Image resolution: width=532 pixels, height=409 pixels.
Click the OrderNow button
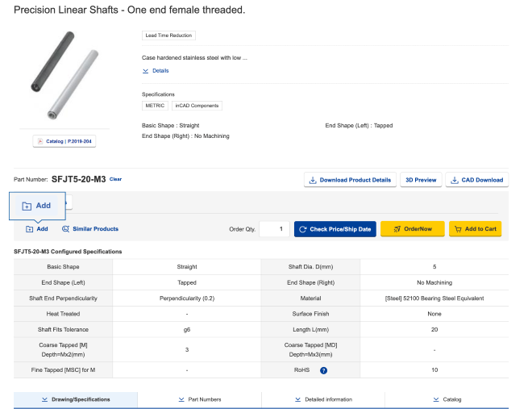coord(412,229)
